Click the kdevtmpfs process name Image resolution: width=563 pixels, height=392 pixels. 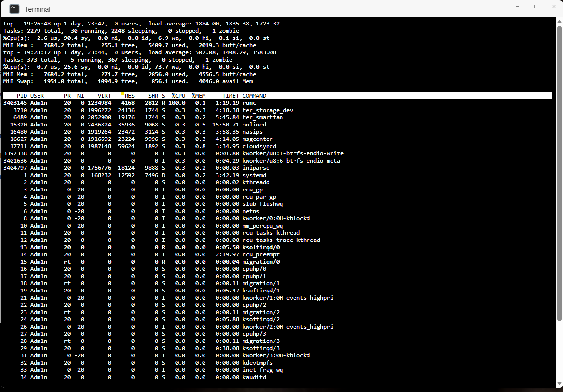[257, 363]
